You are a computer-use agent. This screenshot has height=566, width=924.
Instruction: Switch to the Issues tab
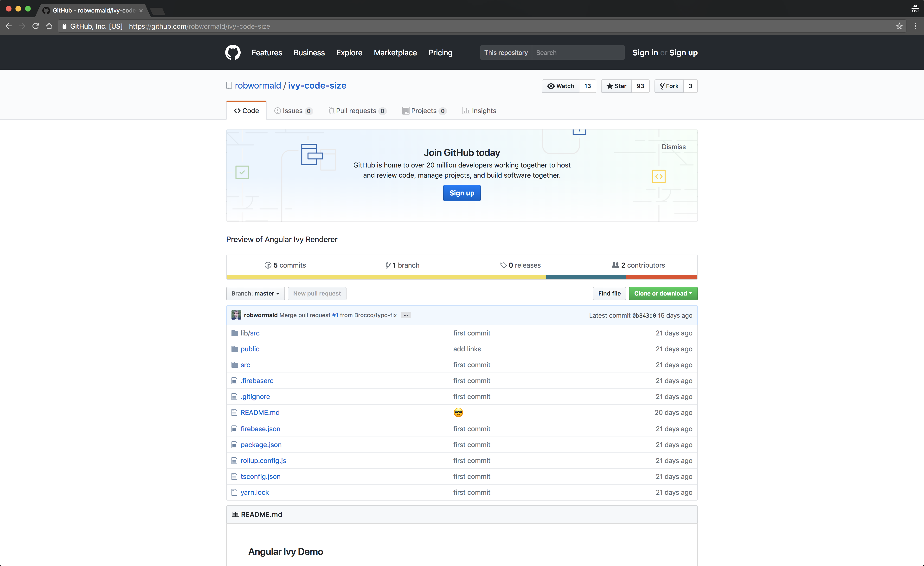click(293, 111)
